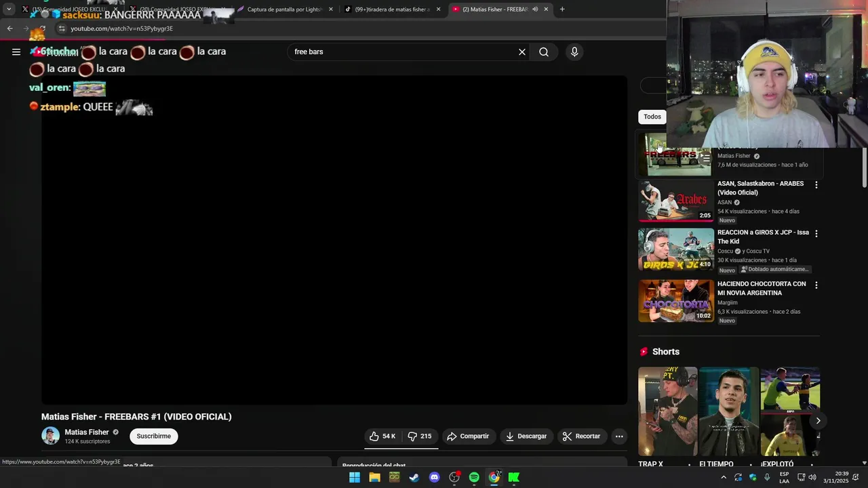Screen dimensions: 868x488
Task: Open options for REACCION a GIROS video
Action: tap(816, 233)
